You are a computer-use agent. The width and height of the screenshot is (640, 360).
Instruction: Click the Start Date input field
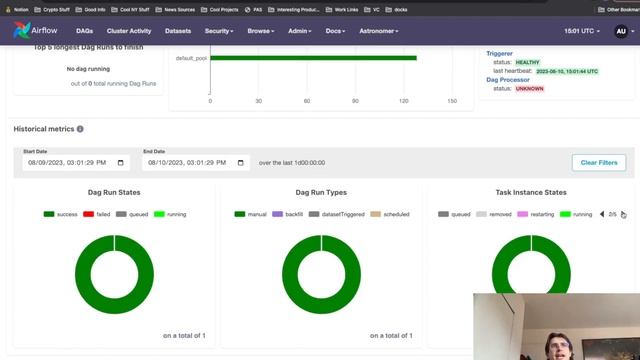pyautogui.click(x=76, y=162)
